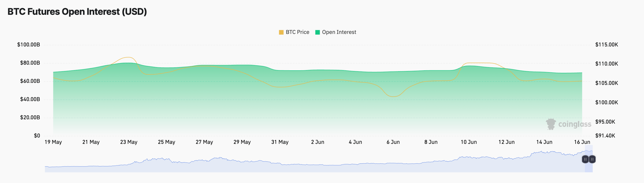Click the $91.40K right axis label

point(605,136)
